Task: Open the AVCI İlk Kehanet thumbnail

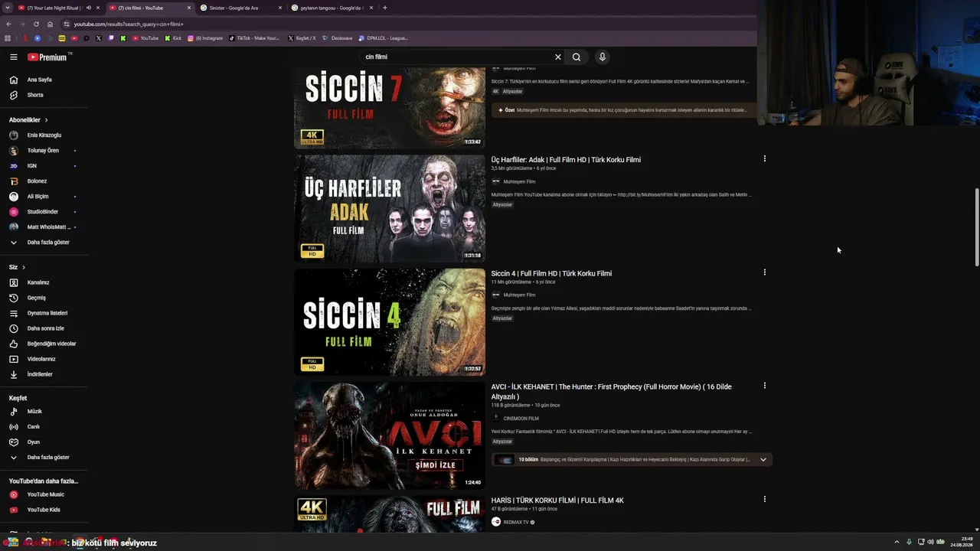Action: [390, 435]
